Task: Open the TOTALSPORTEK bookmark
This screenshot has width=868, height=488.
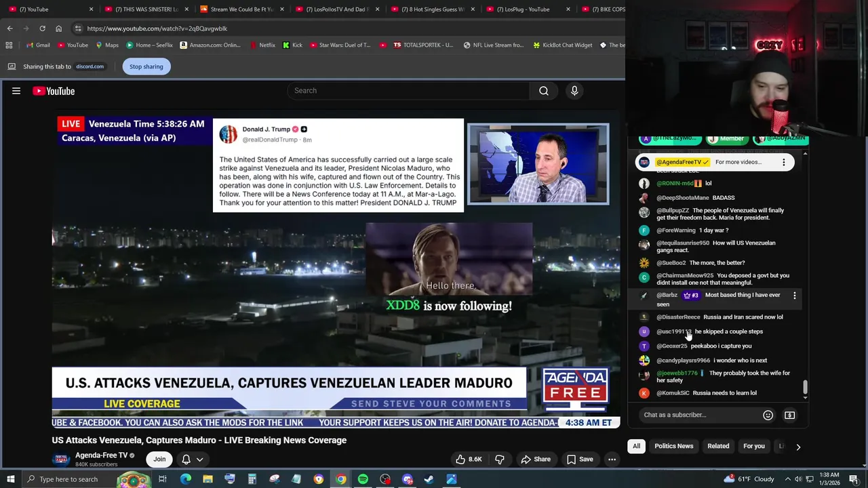Action: [x=423, y=45]
